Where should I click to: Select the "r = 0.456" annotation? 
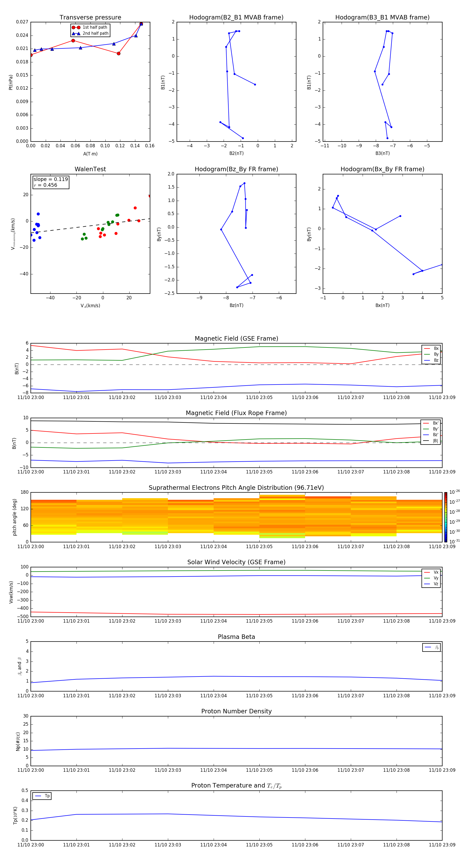click(x=45, y=185)
